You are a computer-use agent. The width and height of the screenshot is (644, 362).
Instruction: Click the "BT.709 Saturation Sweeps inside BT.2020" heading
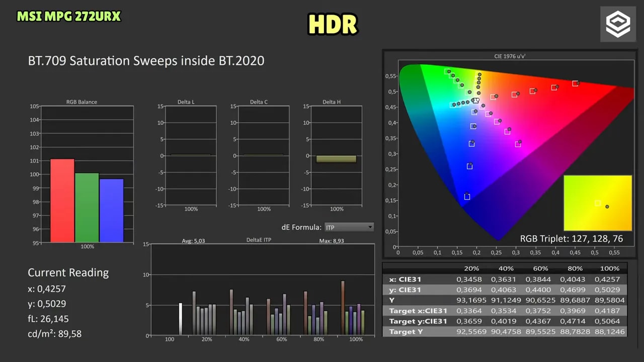click(x=146, y=61)
